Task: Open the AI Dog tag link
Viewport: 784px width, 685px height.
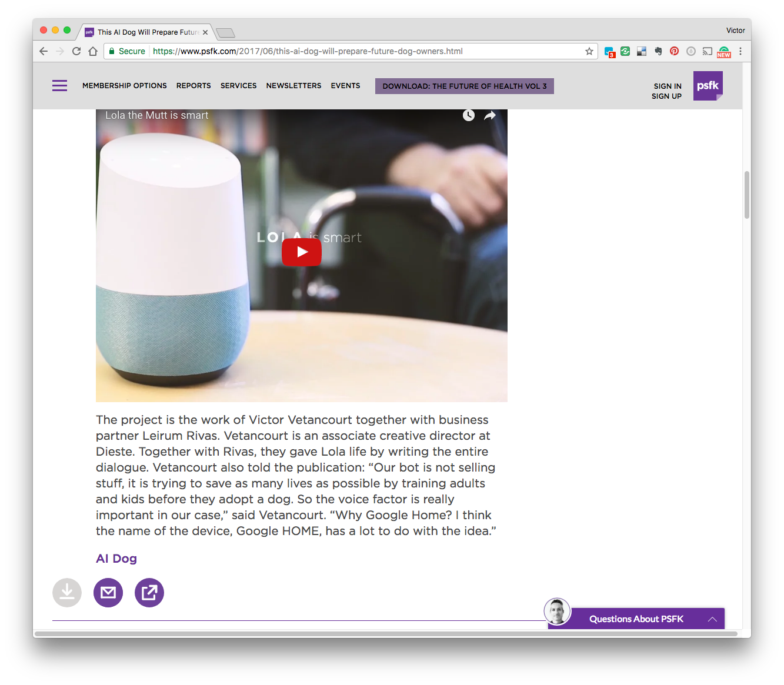Action: 116,559
